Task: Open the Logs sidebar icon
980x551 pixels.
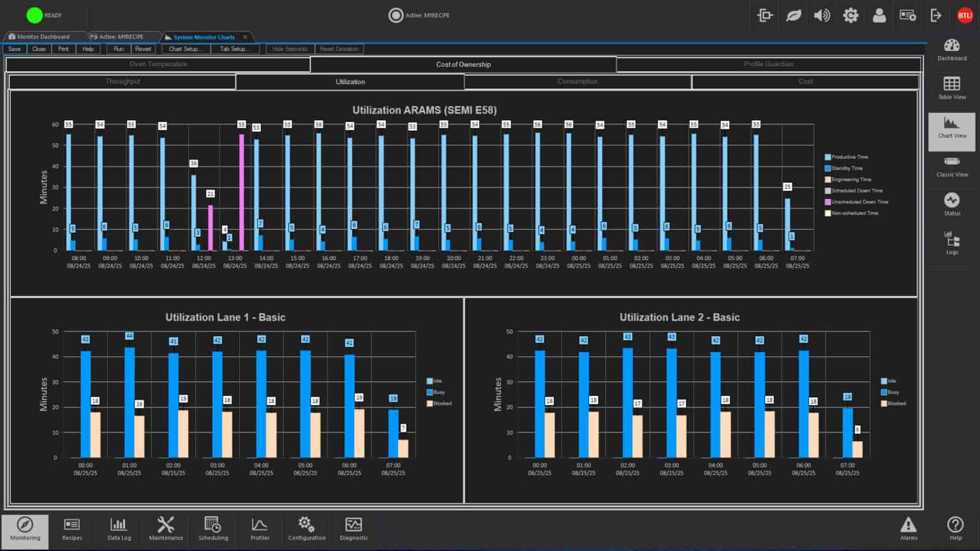Action: point(951,243)
